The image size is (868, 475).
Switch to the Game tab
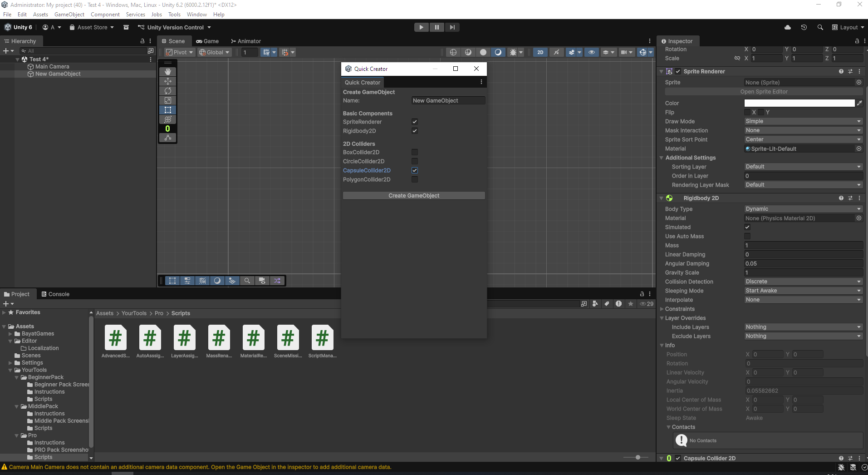pos(207,41)
